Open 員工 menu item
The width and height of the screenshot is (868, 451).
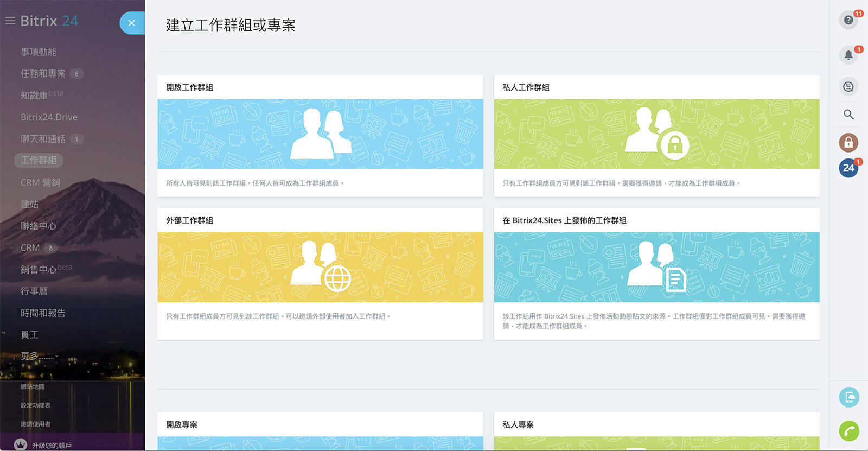pyautogui.click(x=29, y=334)
